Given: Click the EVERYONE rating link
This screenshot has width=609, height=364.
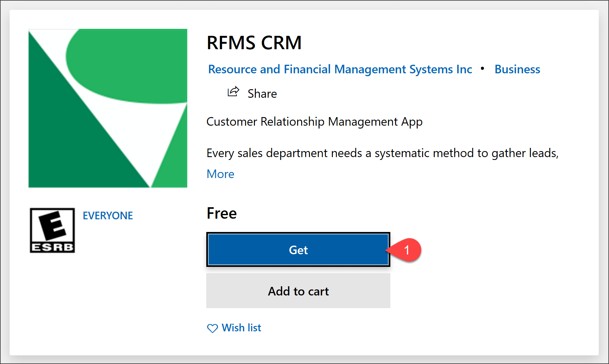Looking at the screenshot, I should tap(108, 215).
